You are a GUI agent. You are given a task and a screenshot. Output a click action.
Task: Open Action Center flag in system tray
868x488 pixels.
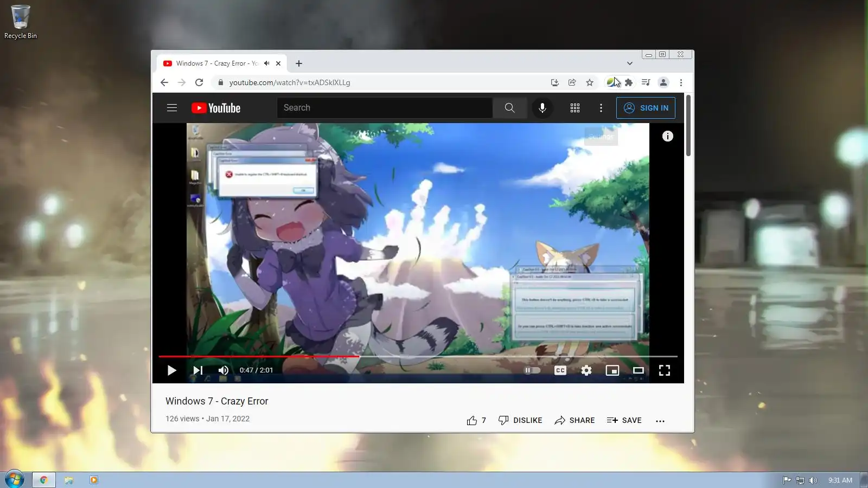tap(787, 480)
